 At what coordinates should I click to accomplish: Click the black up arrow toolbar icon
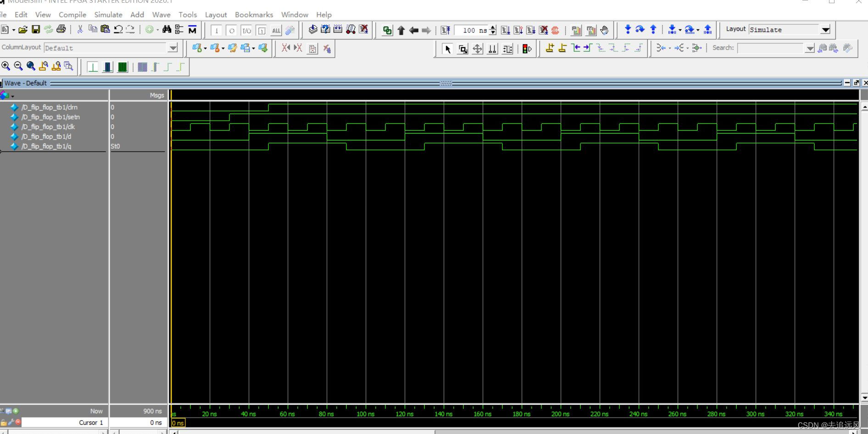pyautogui.click(x=401, y=30)
